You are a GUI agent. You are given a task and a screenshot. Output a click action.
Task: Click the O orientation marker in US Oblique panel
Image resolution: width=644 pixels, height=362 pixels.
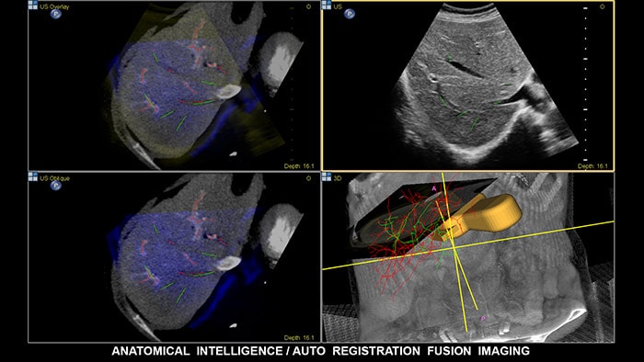click(x=308, y=178)
